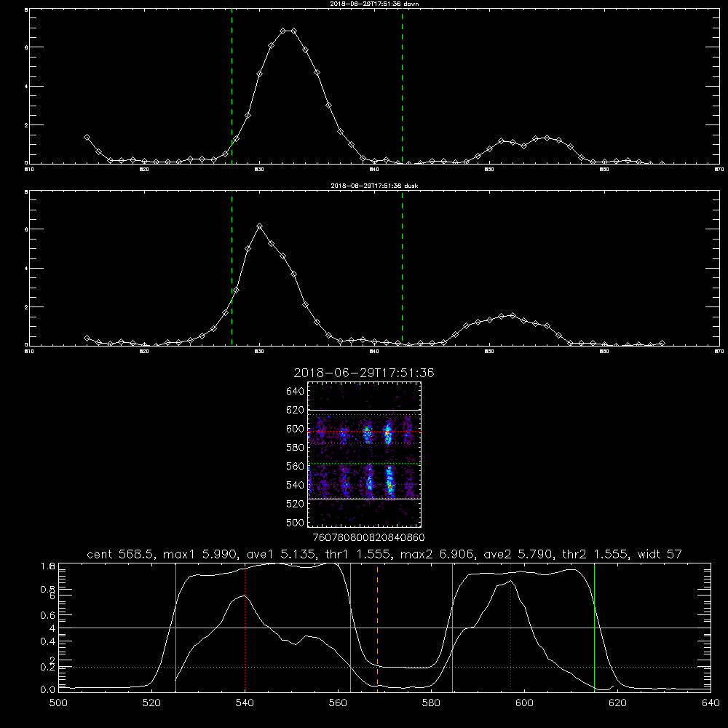This screenshot has width=728, height=728.
Task: Click the 640 label on bottom plot x-axis
Action: click(711, 703)
